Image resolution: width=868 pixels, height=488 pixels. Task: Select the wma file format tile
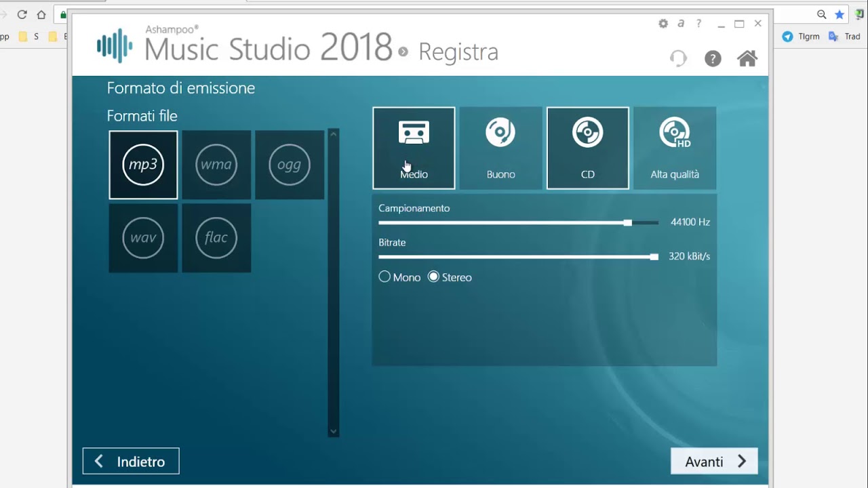(x=216, y=165)
